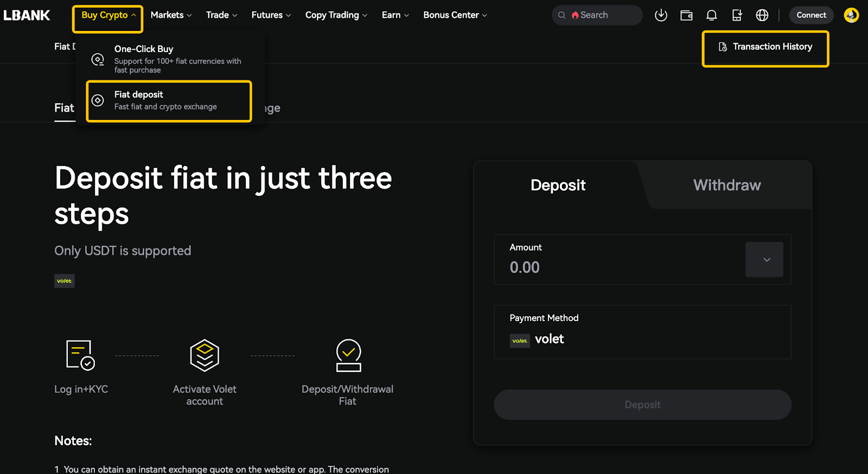Click the grey Deposit submit button
Image resolution: width=868 pixels, height=474 pixels.
[642, 405]
